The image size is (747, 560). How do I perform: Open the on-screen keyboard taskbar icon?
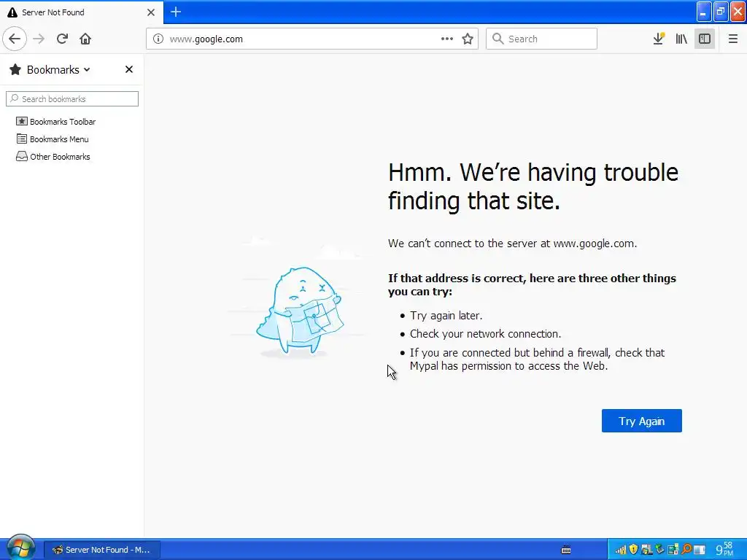coord(566,550)
